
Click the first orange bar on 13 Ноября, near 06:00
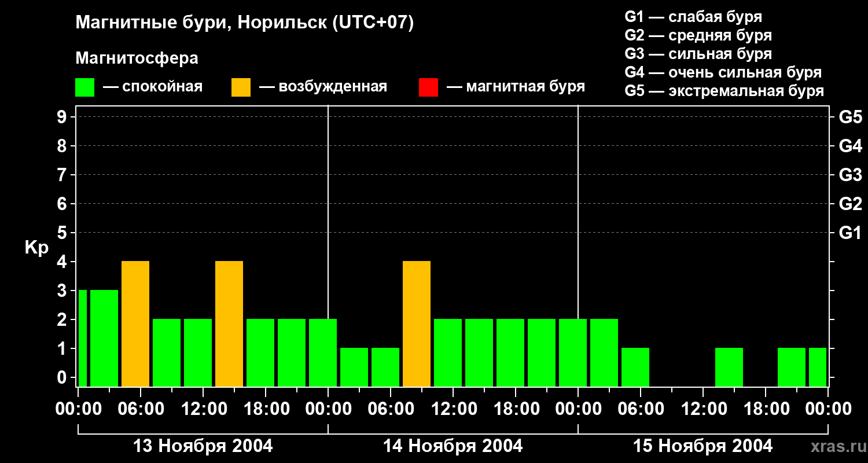(x=135, y=324)
